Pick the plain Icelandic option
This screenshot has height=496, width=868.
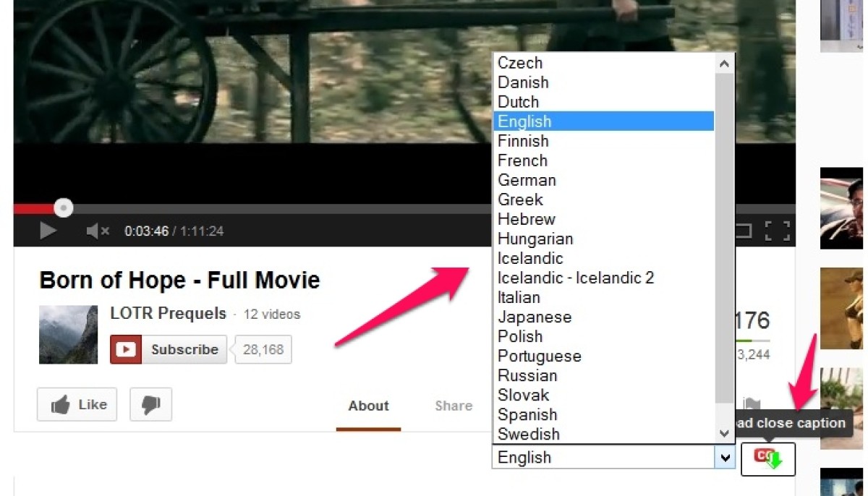click(603, 258)
